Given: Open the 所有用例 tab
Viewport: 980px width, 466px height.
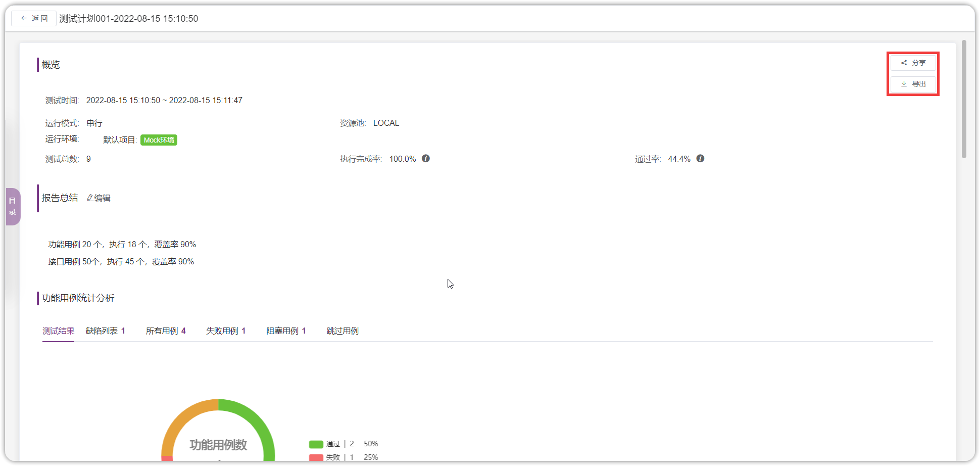Looking at the screenshot, I should (x=166, y=331).
